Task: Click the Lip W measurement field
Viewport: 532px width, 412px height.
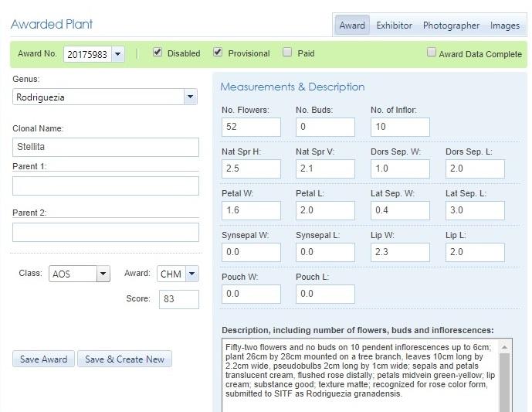Action: [x=399, y=252]
